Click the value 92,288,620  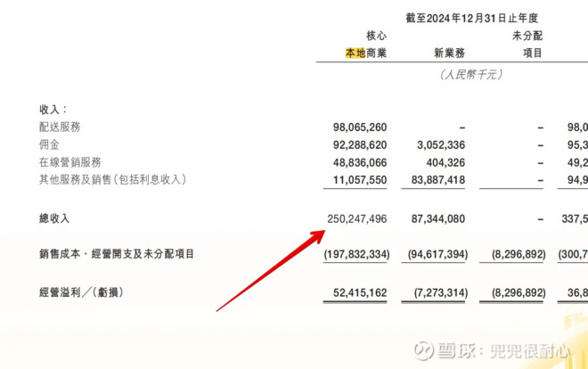(x=360, y=145)
